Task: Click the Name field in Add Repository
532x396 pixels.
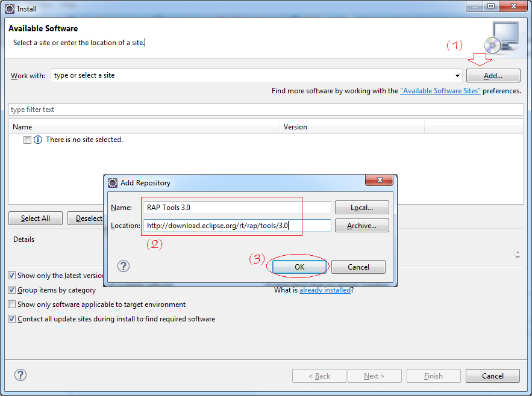Action: point(237,208)
